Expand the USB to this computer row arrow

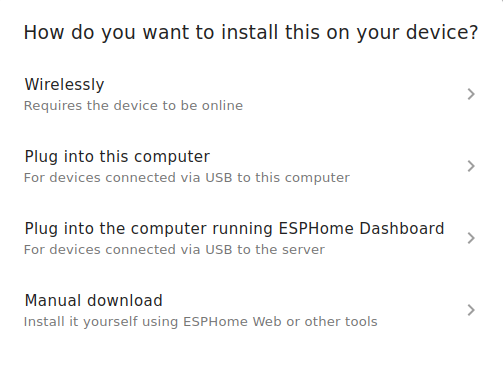(471, 166)
